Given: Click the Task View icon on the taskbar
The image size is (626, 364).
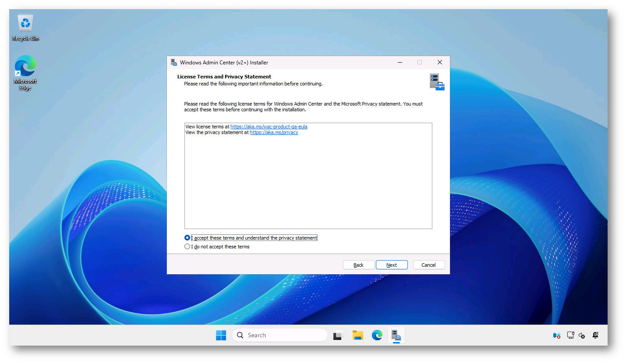Looking at the screenshot, I should 338,335.
